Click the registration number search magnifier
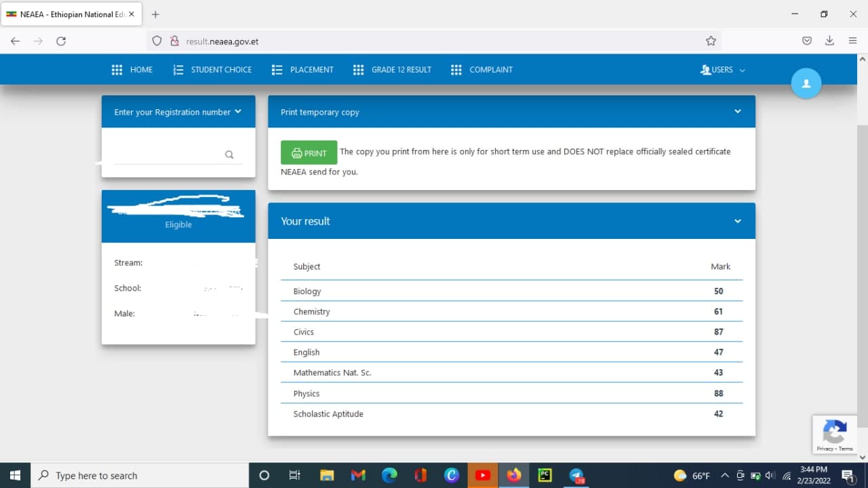868x488 pixels. coord(229,155)
